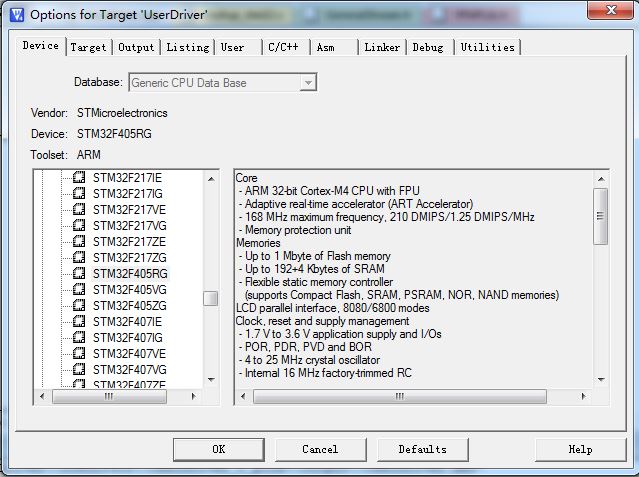The height and width of the screenshot is (477, 639).
Task: Select STM32F407VG device in list
Action: (130, 369)
